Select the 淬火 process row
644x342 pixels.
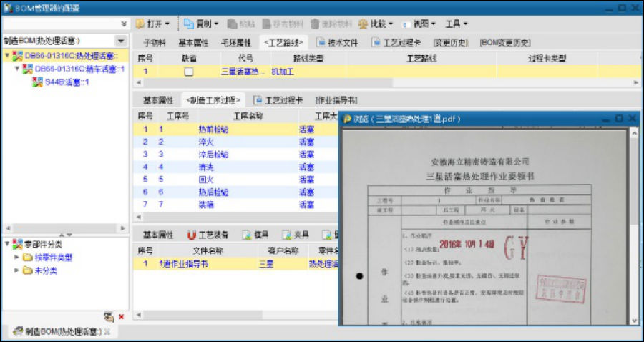click(x=206, y=142)
